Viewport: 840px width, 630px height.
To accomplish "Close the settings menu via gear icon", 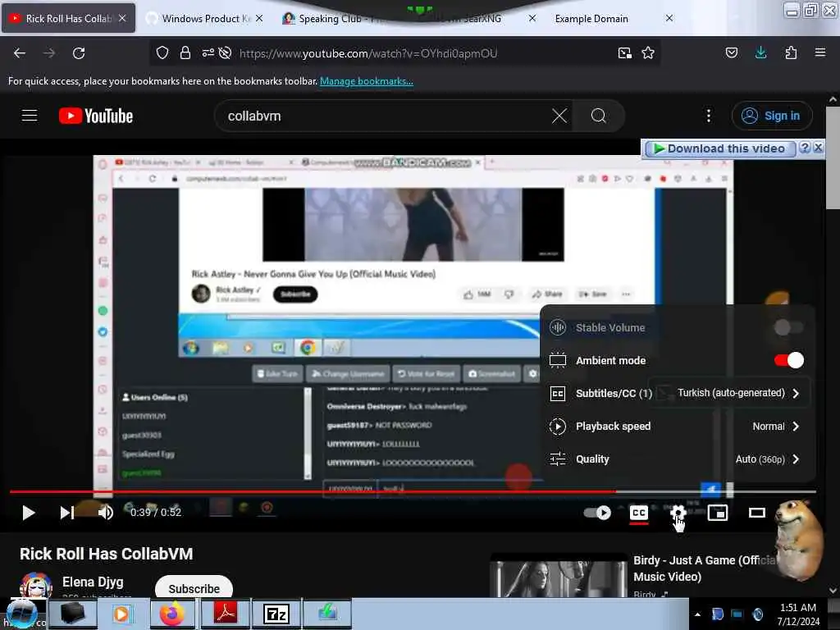I will click(x=678, y=513).
